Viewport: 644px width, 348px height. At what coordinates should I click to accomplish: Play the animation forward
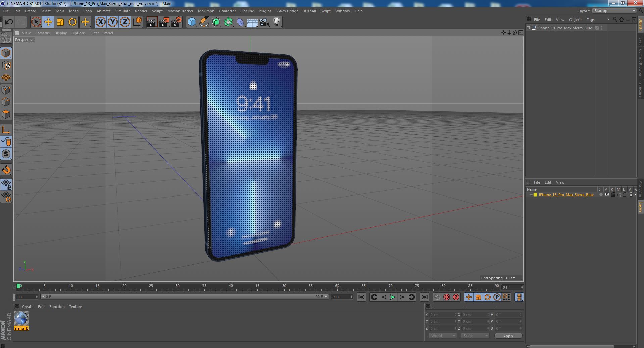393,297
